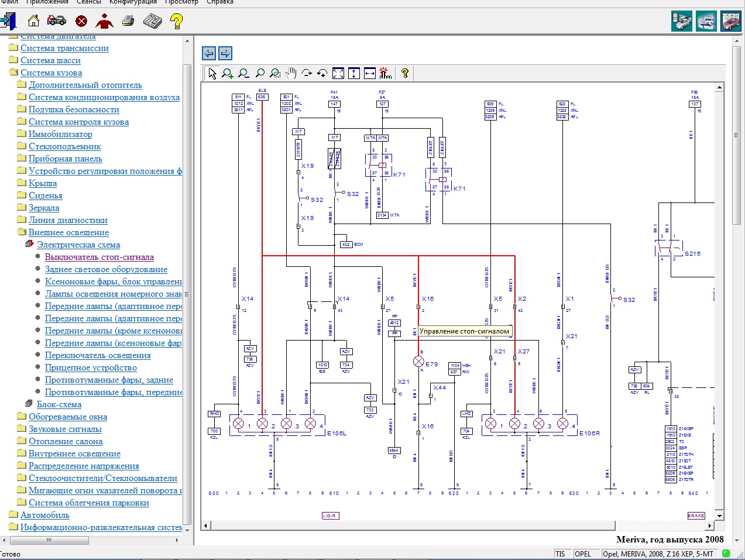Open the Переключатель освещения diagram link
Image resolution: width=745 pixels, height=560 pixels.
point(98,355)
